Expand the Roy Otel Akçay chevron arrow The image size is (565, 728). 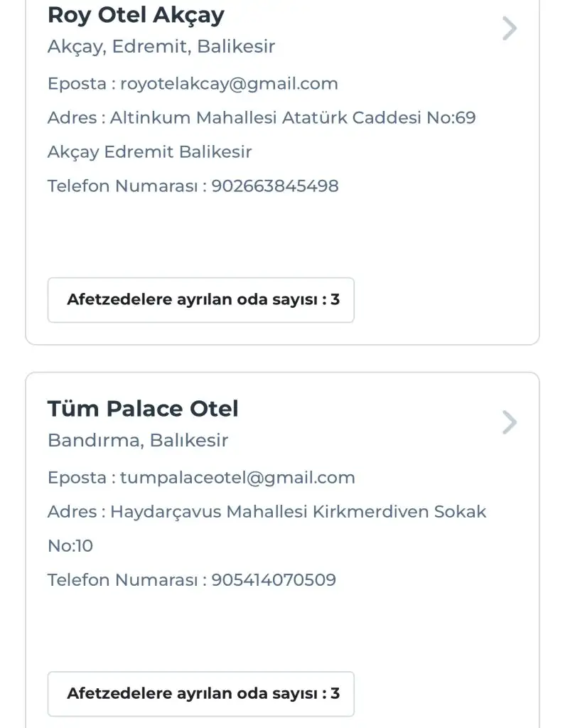point(509,28)
